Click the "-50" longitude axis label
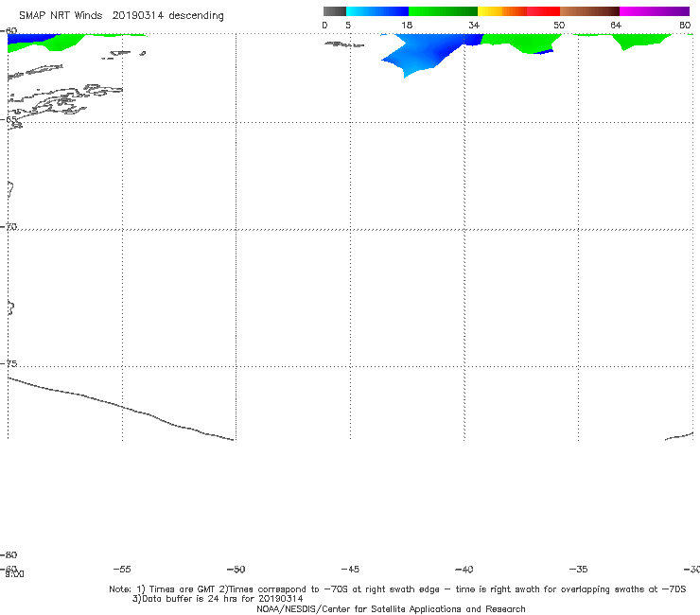This screenshot has width=700, height=615. 236,570
